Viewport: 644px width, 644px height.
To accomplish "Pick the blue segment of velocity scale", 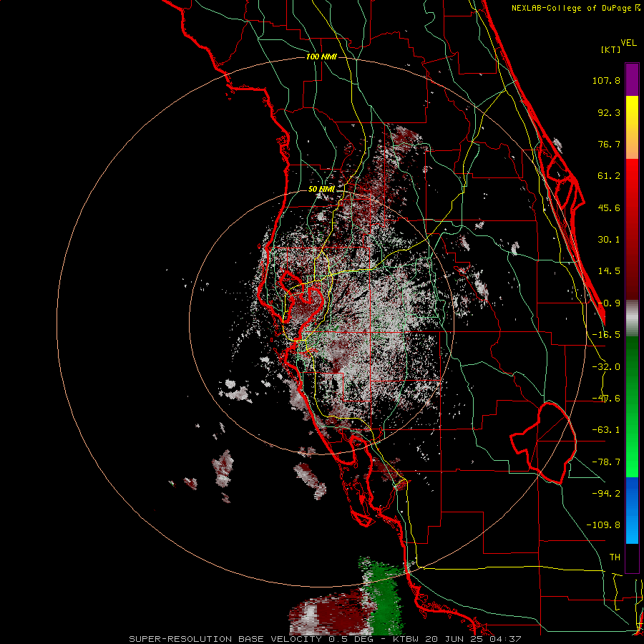I will click(632, 510).
